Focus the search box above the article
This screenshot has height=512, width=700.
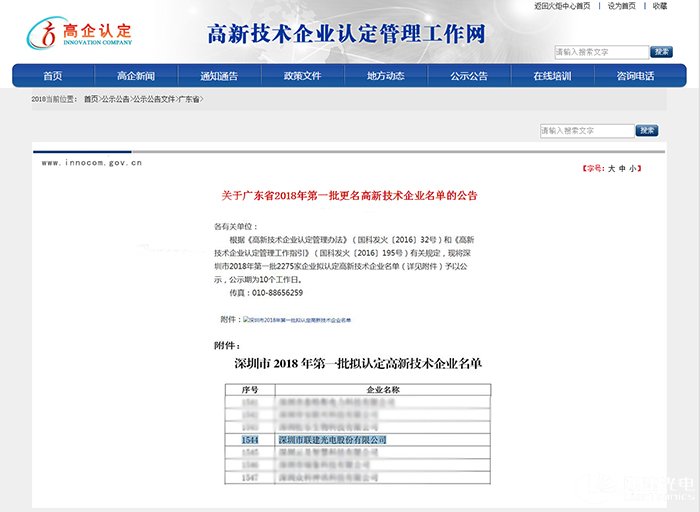pos(586,131)
